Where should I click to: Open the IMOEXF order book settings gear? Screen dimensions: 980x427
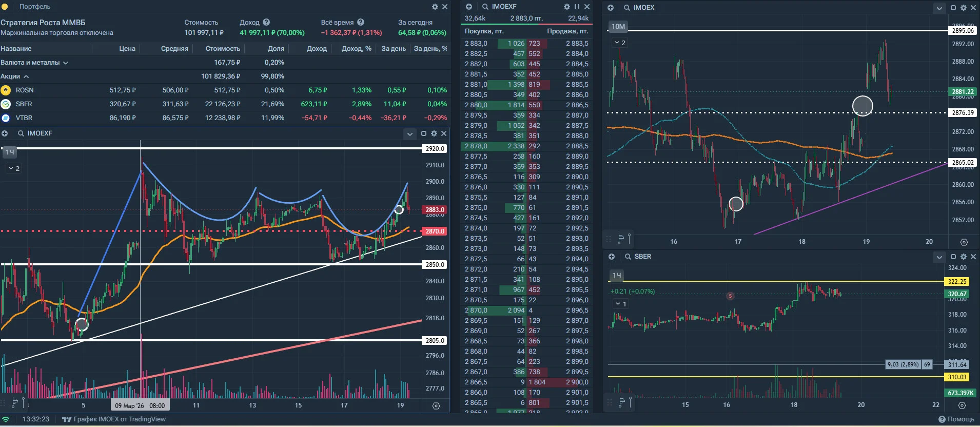click(x=567, y=7)
